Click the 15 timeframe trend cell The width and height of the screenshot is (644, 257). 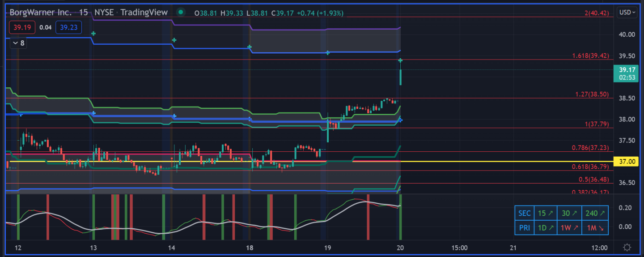tap(545, 214)
